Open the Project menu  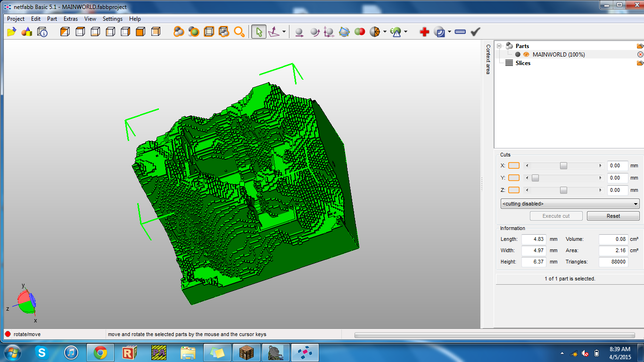pos(16,19)
